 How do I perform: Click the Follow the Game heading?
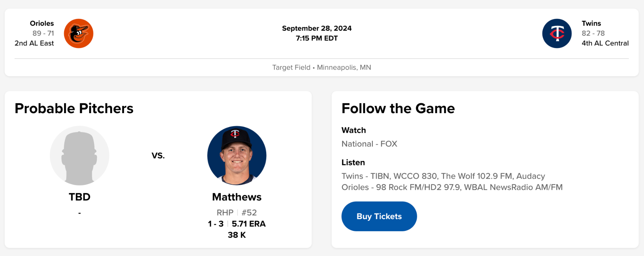pos(398,108)
